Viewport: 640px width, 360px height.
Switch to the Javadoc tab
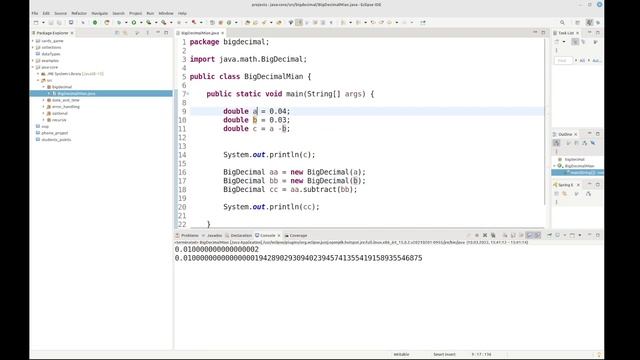pos(212,236)
